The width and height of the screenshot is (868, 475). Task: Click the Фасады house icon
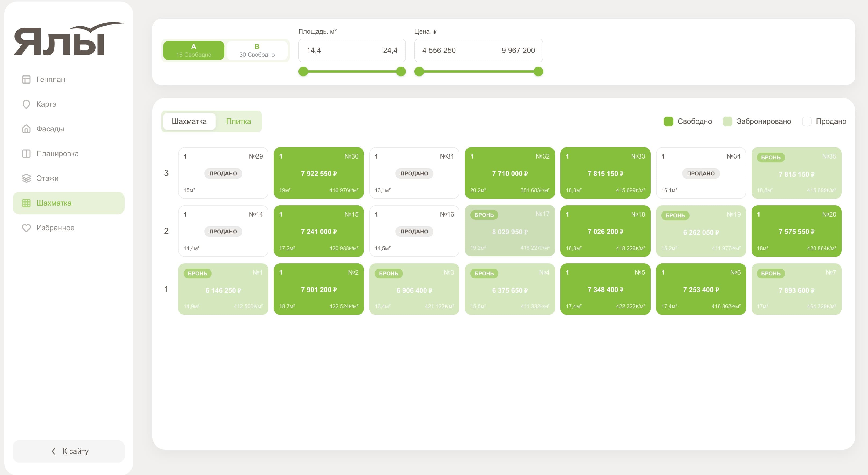coord(26,128)
